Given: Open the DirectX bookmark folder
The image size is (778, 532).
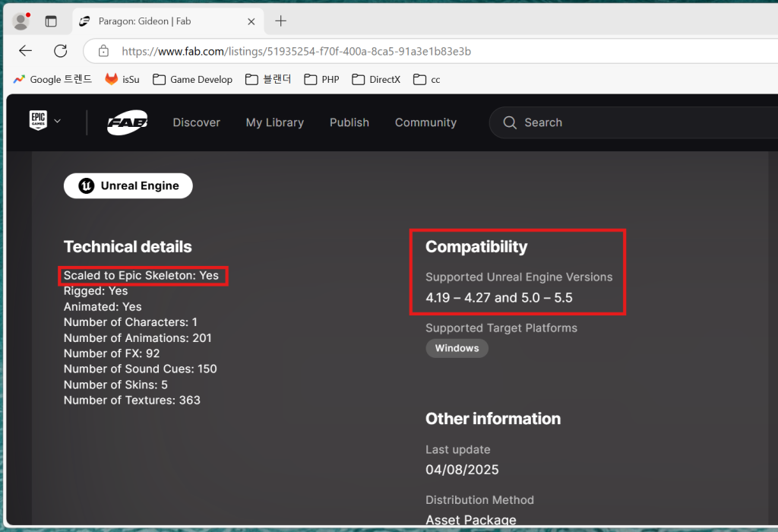Looking at the screenshot, I should [376, 79].
